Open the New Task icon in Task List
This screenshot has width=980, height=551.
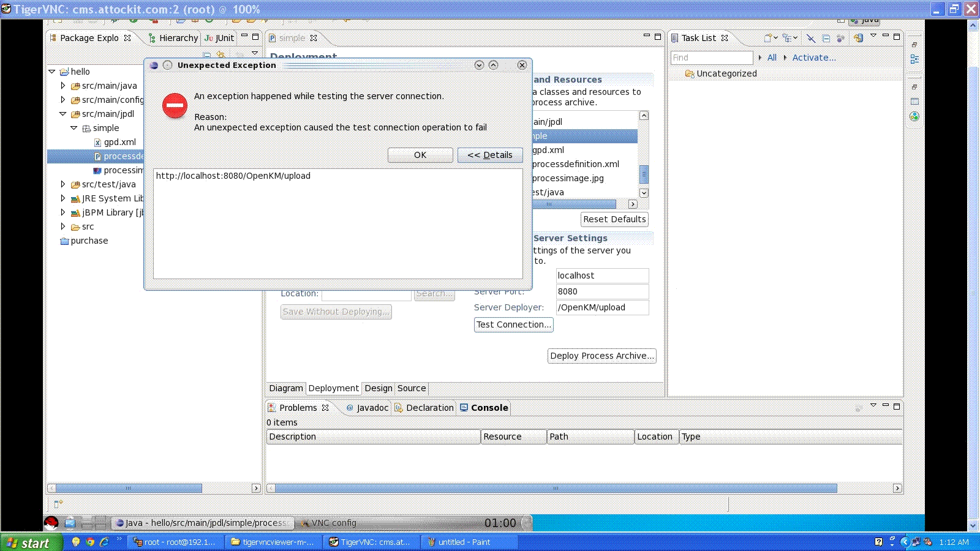[x=767, y=38]
